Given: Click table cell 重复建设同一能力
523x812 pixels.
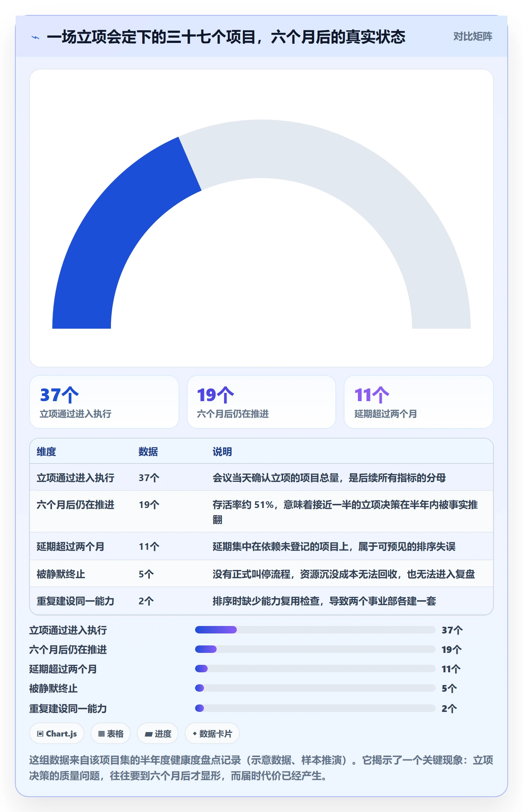Looking at the screenshot, I should tap(75, 601).
